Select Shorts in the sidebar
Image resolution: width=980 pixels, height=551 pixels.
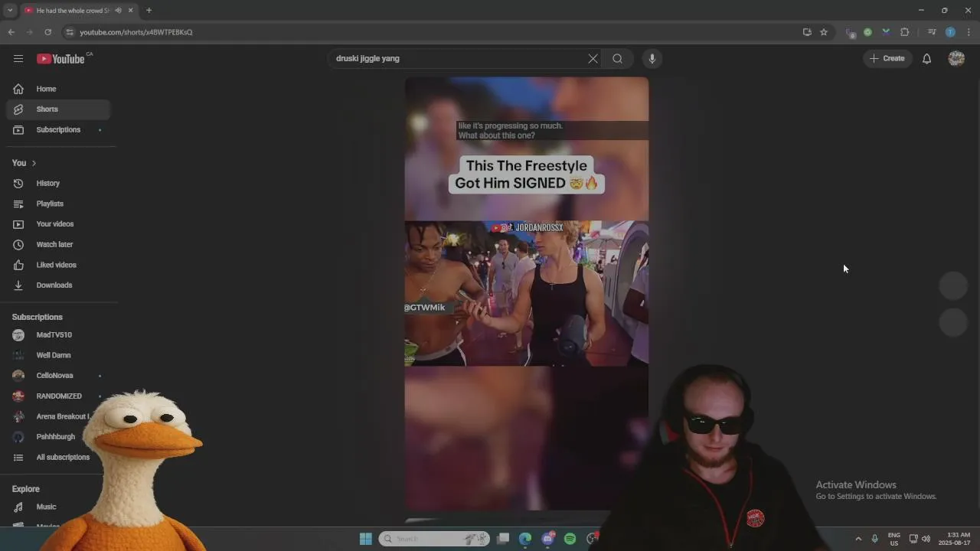58,109
